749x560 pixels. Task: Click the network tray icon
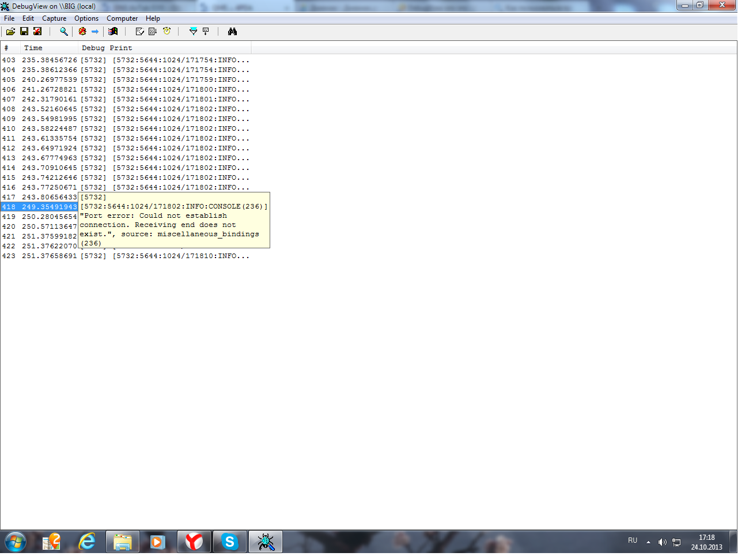click(x=676, y=542)
